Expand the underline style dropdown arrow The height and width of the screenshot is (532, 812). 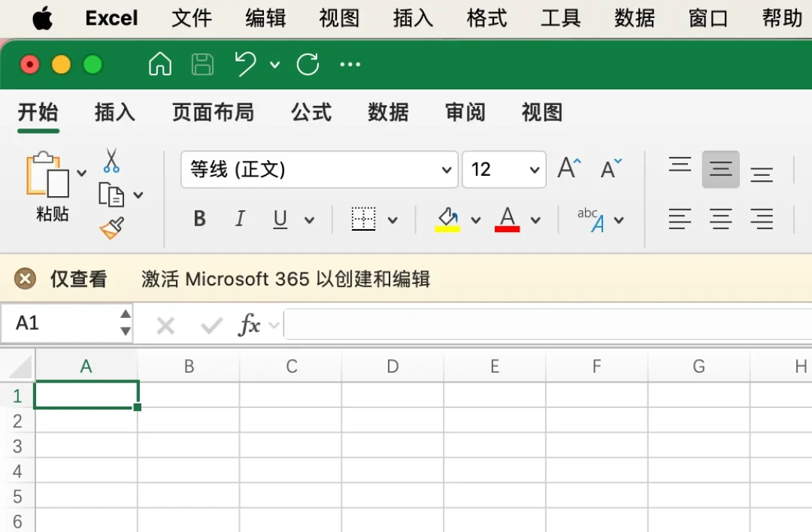tap(310, 220)
